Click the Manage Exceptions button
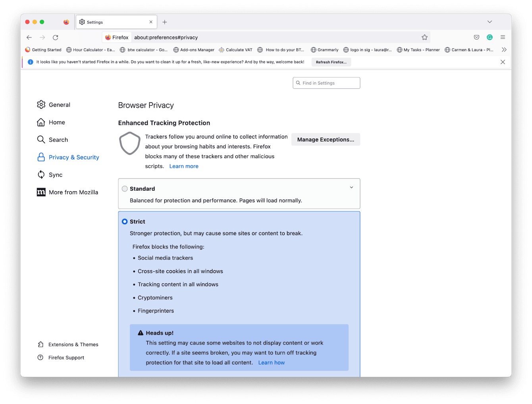The height and width of the screenshot is (404, 532). coord(326,139)
